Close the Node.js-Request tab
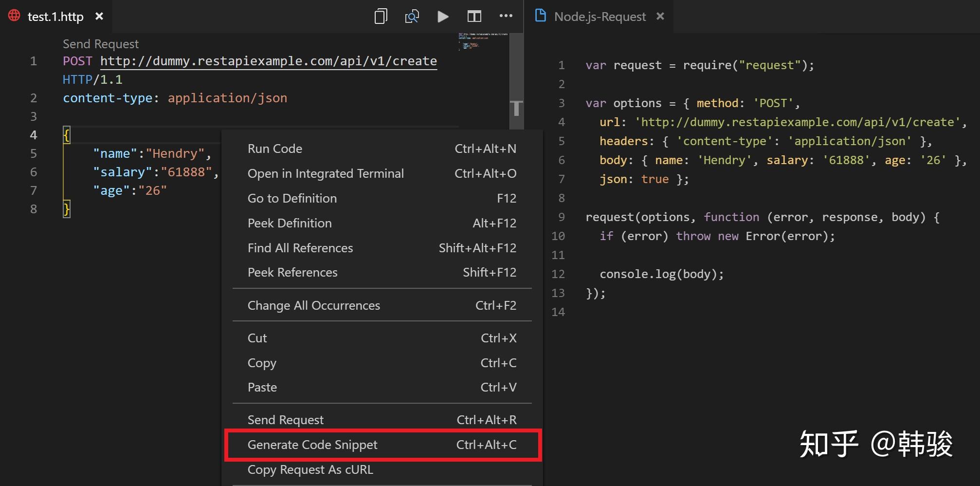The image size is (980, 486). [660, 16]
